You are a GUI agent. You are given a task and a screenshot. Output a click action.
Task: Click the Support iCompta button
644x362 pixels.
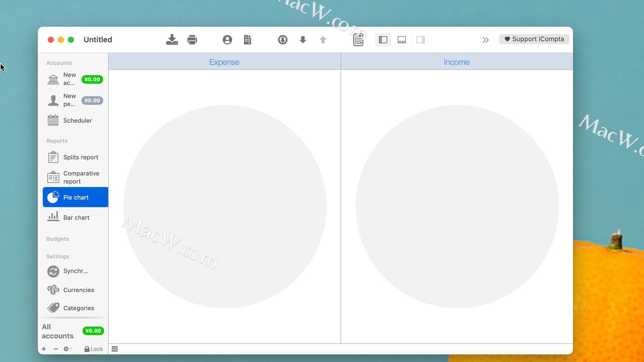(x=534, y=39)
